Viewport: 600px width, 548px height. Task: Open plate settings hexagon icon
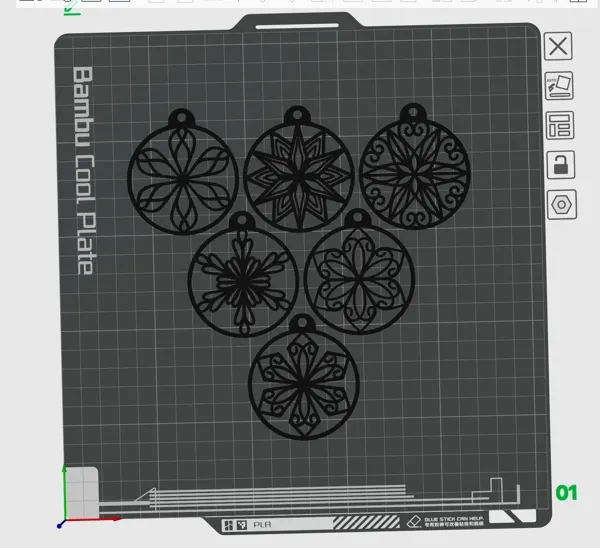(x=562, y=205)
